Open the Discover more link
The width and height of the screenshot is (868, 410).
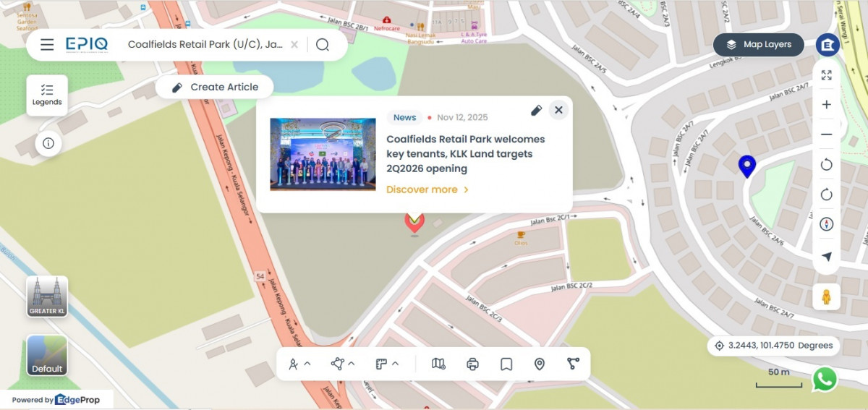427,189
